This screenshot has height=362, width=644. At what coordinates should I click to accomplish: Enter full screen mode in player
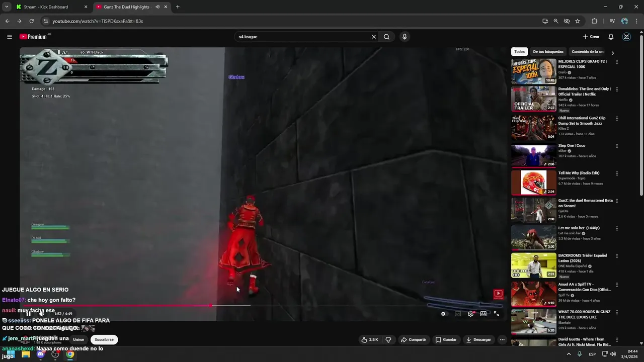click(497, 314)
